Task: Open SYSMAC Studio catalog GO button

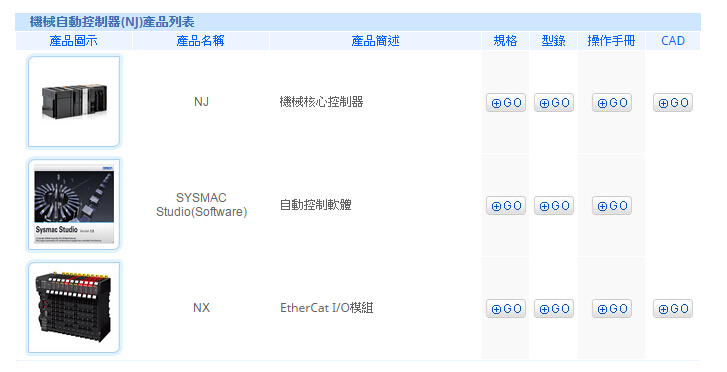Action: 554,205
